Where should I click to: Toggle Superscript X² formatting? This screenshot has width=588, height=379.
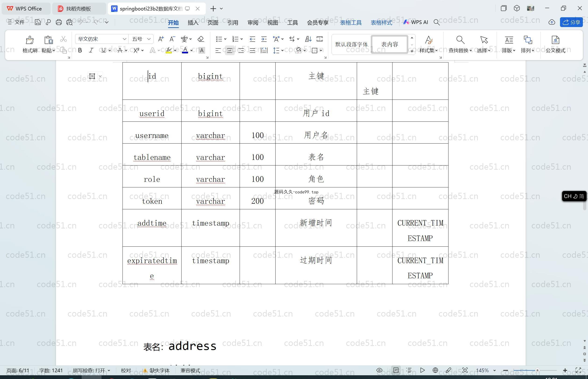click(136, 50)
